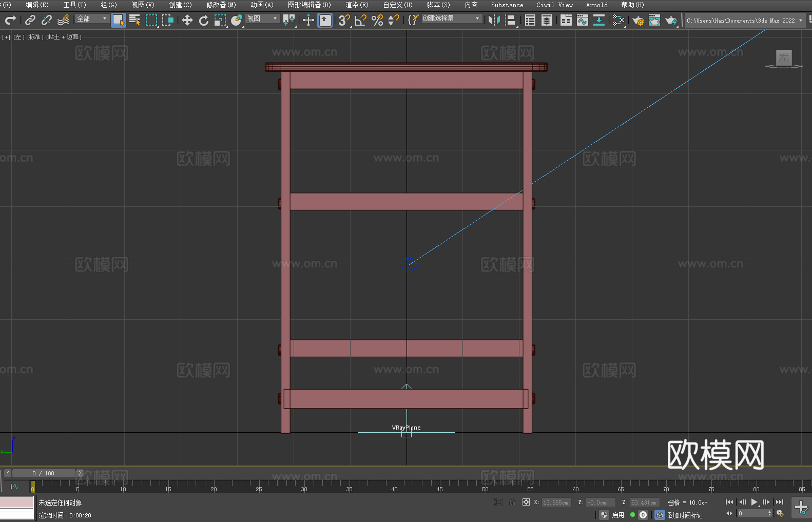
Task: Click the ViewCube in viewport corner
Action: 784,58
